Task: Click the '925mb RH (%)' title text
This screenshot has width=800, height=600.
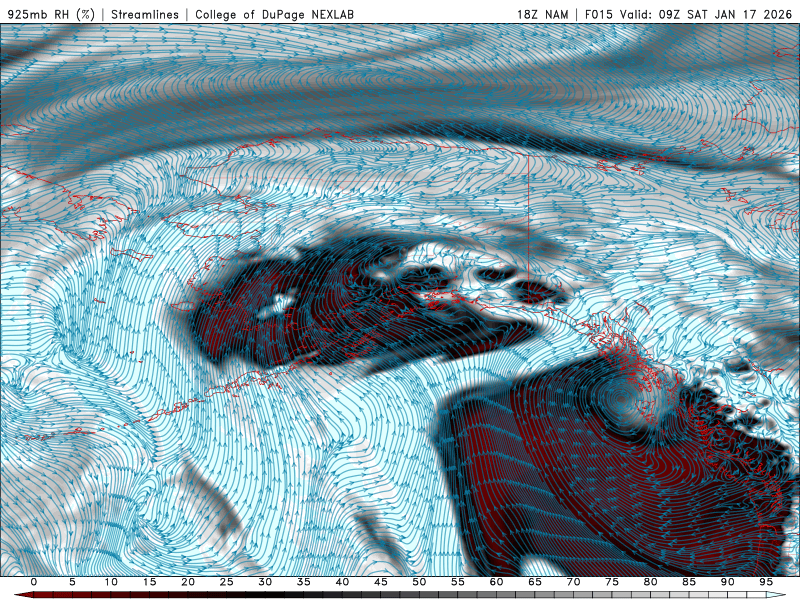Action: [x=51, y=14]
